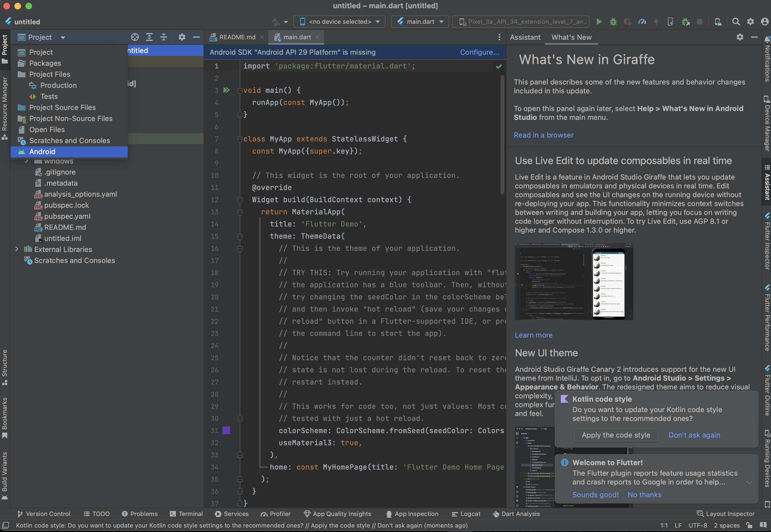Click Collapse All icon in Project panel
The height and width of the screenshot is (532, 771).
point(163,37)
